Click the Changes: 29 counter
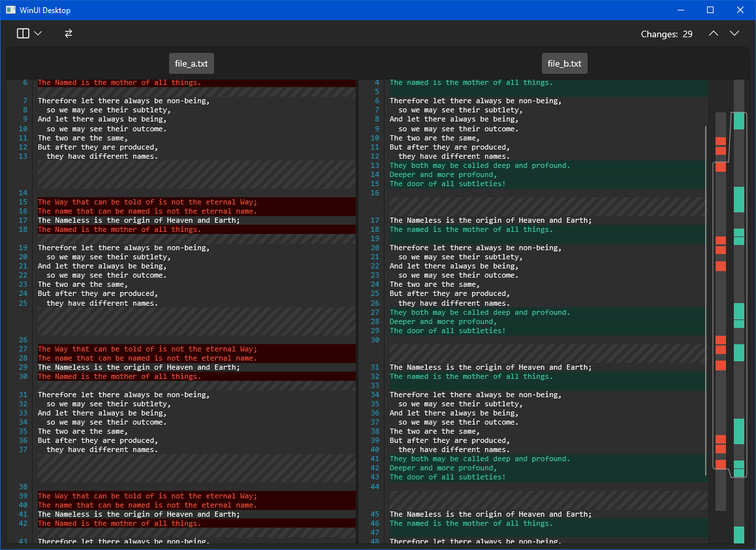Viewport: 756px width, 550px height. pyautogui.click(x=667, y=34)
